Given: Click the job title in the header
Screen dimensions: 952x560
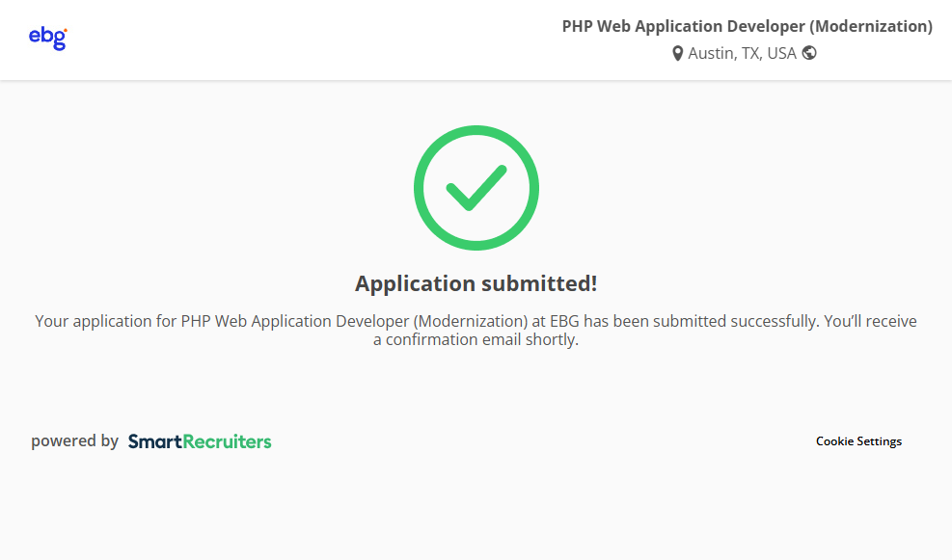Looking at the screenshot, I should [x=747, y=26].
